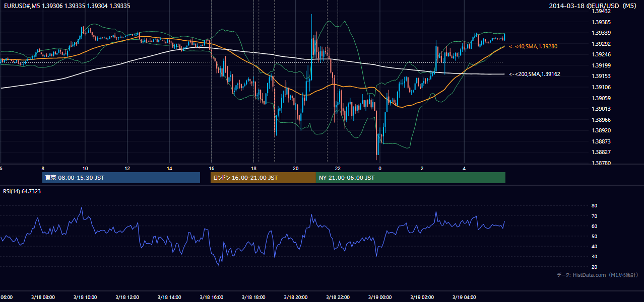644x302 pixels.
Task: Click the 1.39013 price axis label
Action: 601,109
